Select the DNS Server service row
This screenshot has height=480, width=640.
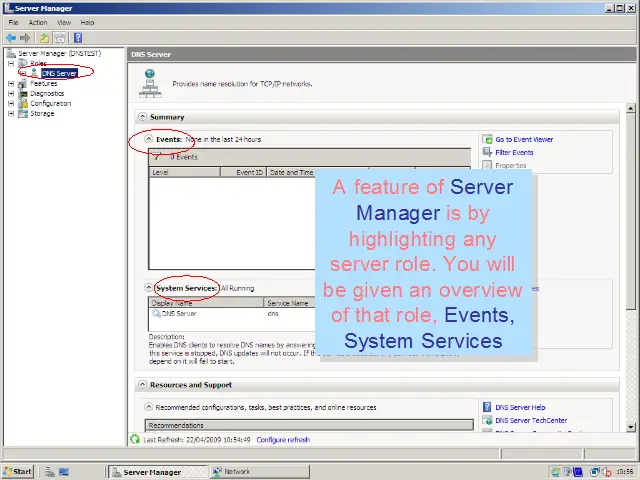(x=232, y=313)
